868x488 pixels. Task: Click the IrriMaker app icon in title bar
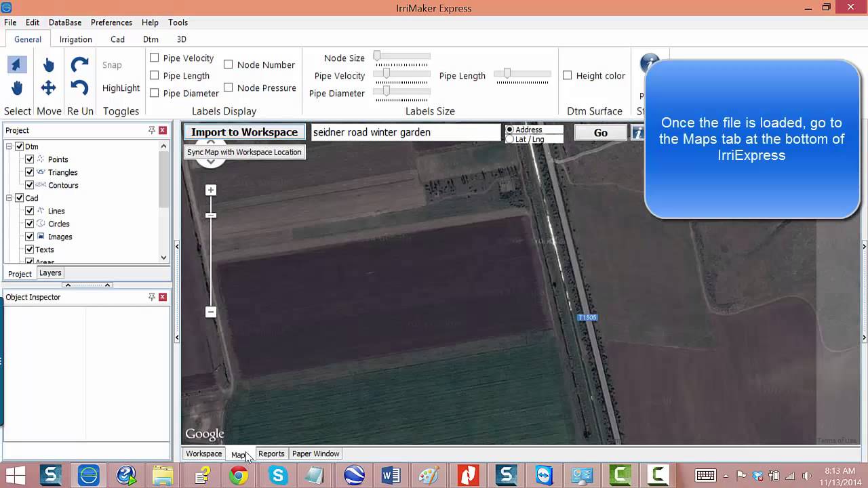point(7,7)
